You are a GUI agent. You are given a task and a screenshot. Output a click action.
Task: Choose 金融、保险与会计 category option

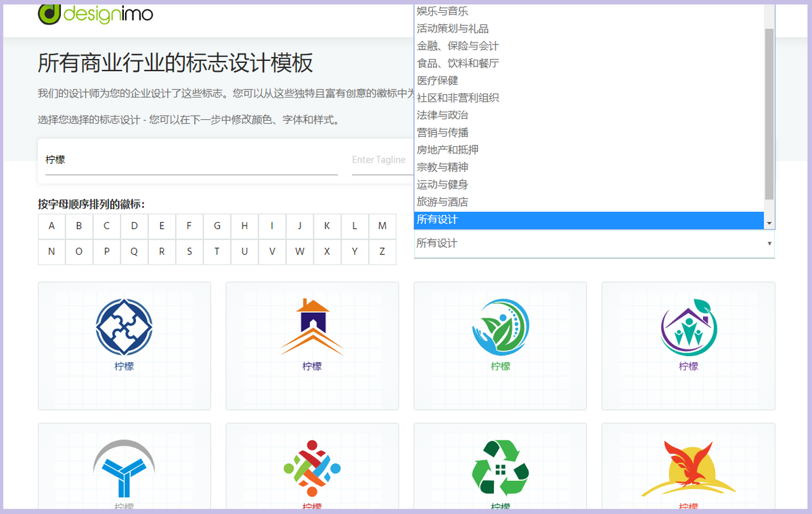589,46
